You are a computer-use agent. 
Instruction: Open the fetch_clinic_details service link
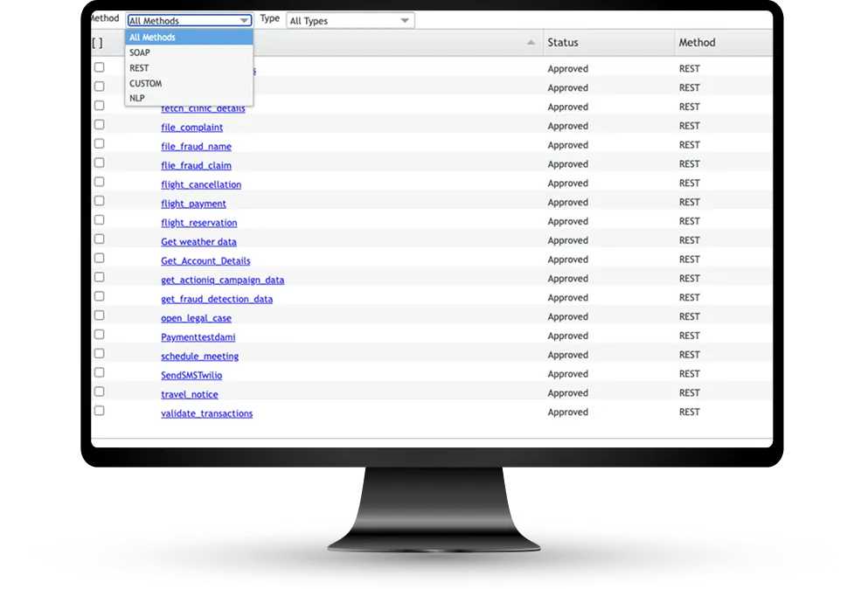[x=204, y=107]
